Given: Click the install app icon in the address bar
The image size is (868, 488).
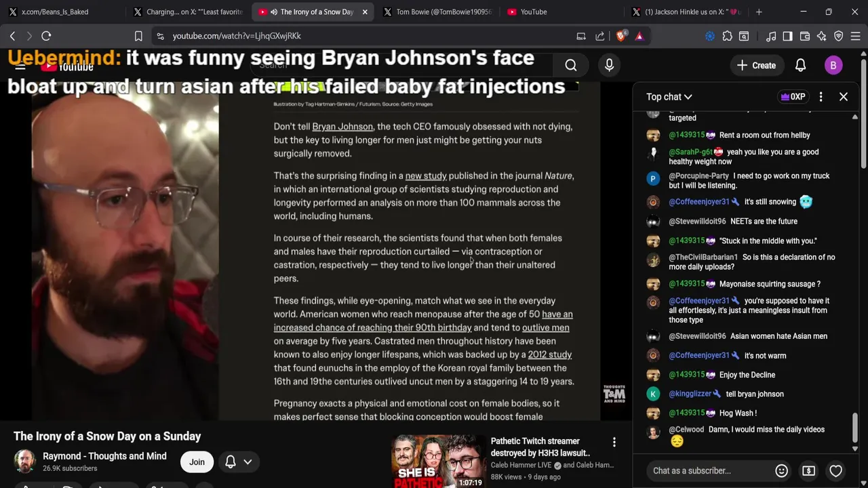Looking at the screenshot, I should coord(581,36).
